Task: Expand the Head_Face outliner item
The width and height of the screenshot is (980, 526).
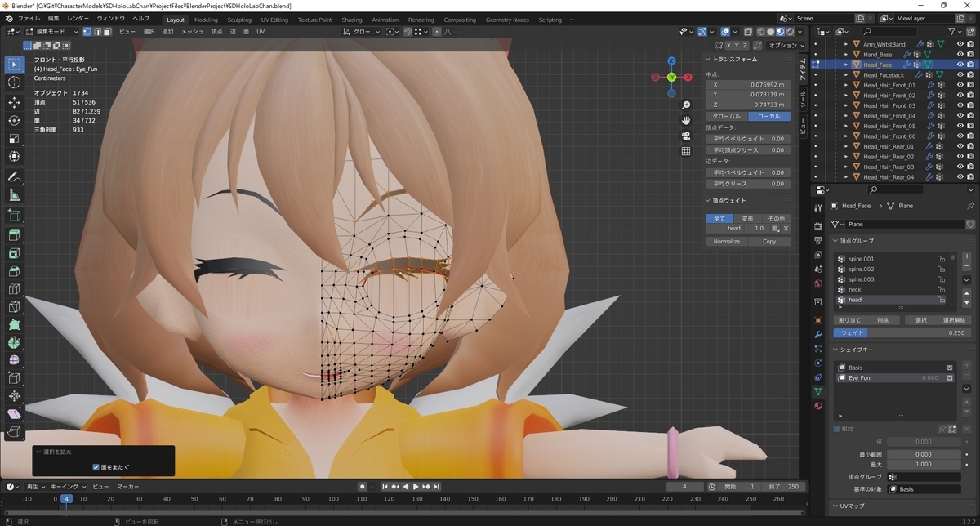Action: 846,65
